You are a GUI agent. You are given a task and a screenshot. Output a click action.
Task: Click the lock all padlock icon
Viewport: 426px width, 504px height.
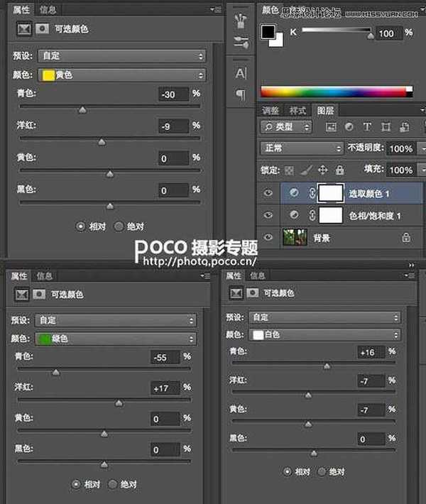tap(339, 170)
